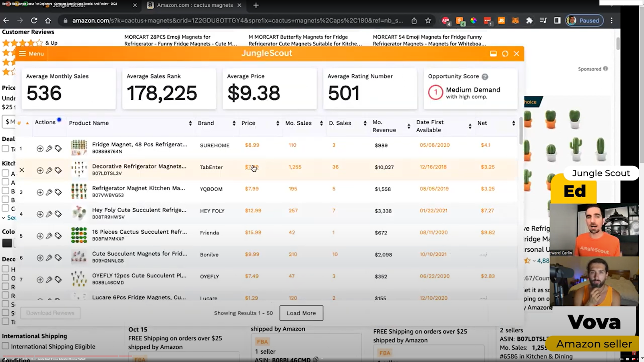Open the MORCART 28PCS Emoji Magnets listing
644x362 pixels.
click(x=181, y=40)
